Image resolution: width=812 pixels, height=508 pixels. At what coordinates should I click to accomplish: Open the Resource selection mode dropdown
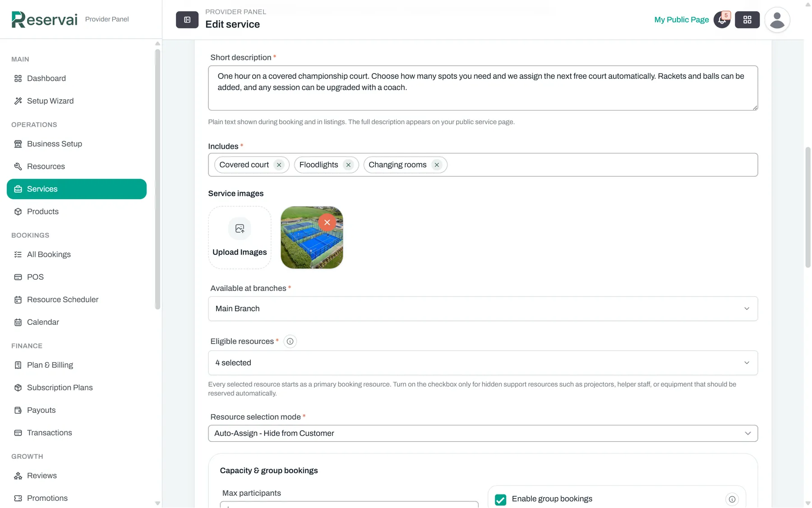pos(483,433)
